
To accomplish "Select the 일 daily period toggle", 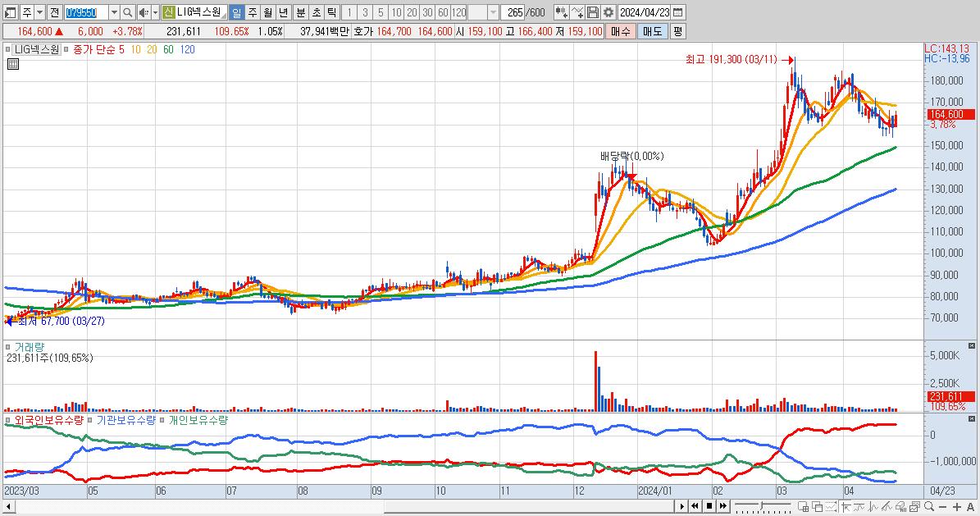I will (x=237, y=12).
